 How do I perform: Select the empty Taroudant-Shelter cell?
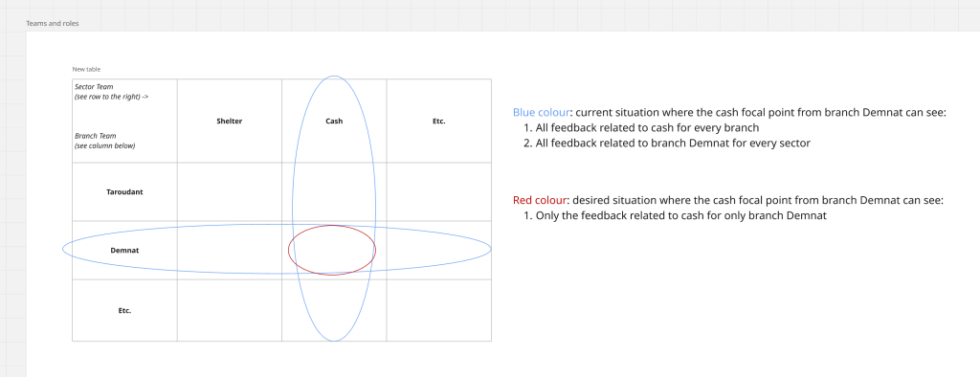pos(230,192)
